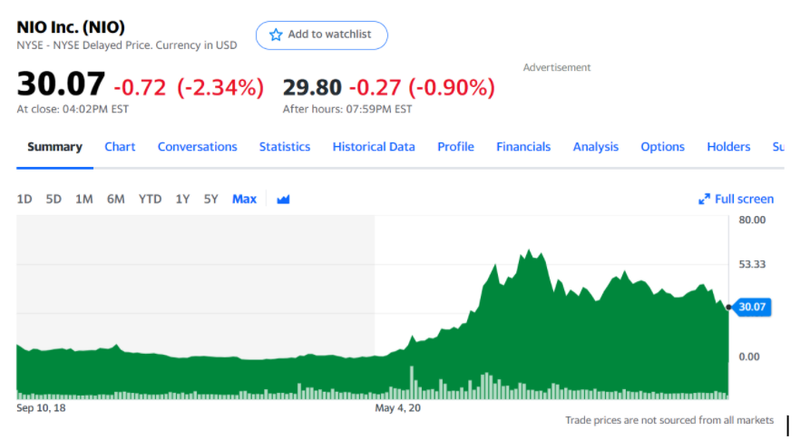The height and width of the screenshot is (441, 800).
Task: Click the -0.72 (-2.34%) change value
Action: 189,87
